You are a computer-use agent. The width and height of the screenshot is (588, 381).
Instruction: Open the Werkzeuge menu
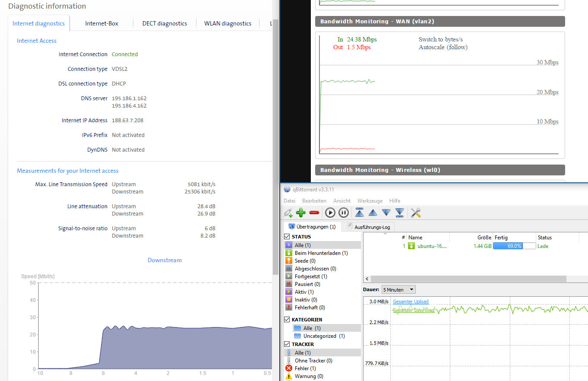pos(370,201)
